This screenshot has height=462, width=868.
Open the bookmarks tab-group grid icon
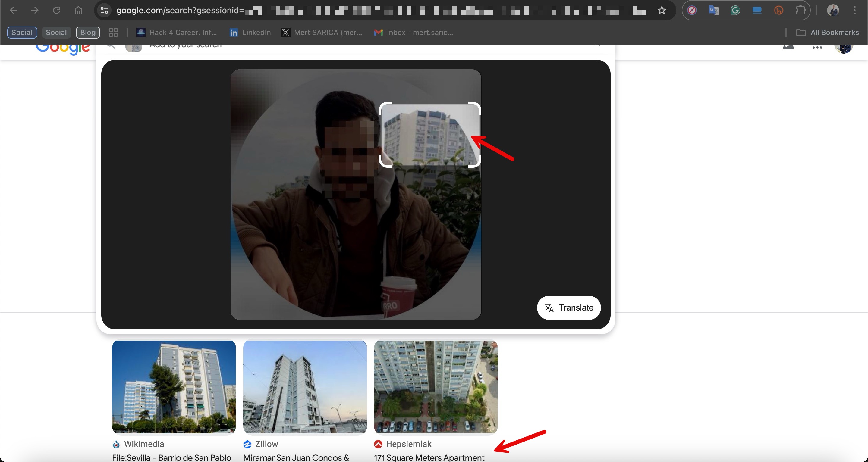coord(113,32)
